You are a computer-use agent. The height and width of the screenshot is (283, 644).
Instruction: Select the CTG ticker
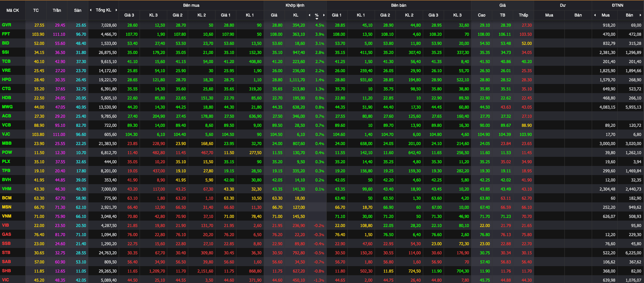[6, 89]
